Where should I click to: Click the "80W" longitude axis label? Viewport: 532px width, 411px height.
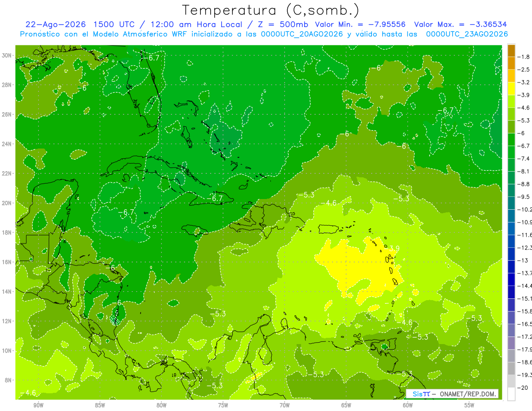(x=161, y=405)
